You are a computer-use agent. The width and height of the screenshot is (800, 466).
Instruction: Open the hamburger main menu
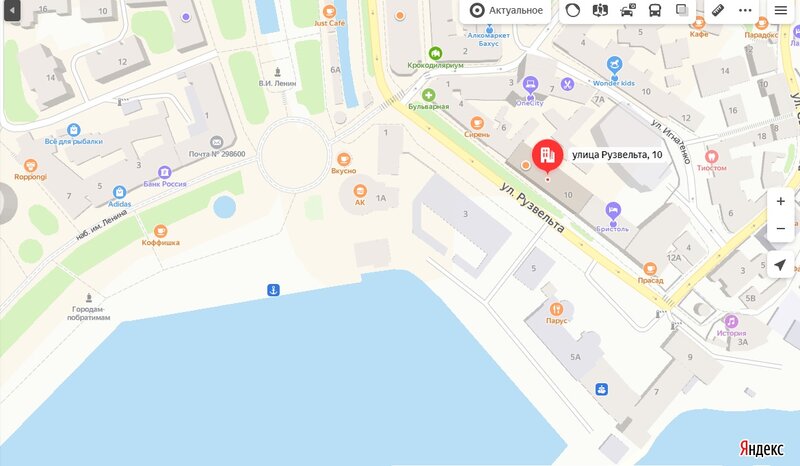tap(781, 11)
